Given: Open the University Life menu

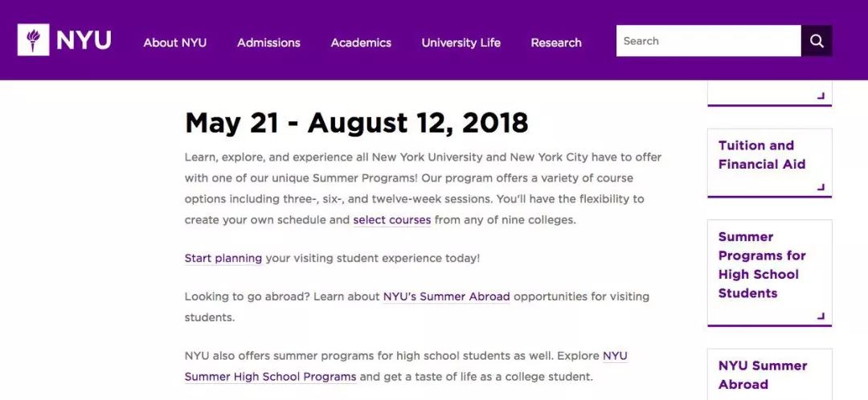Looking at the screenshot, I should (461, 43).
